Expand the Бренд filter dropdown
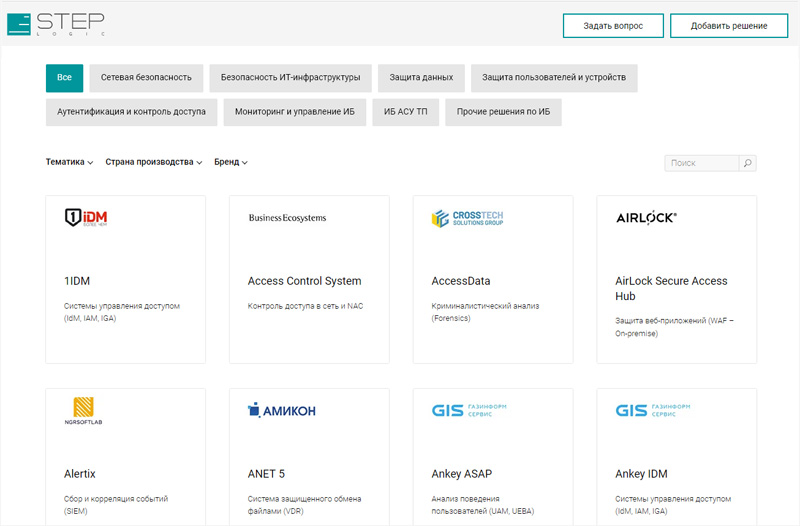The image size is (800, 526). click(231, 162)
